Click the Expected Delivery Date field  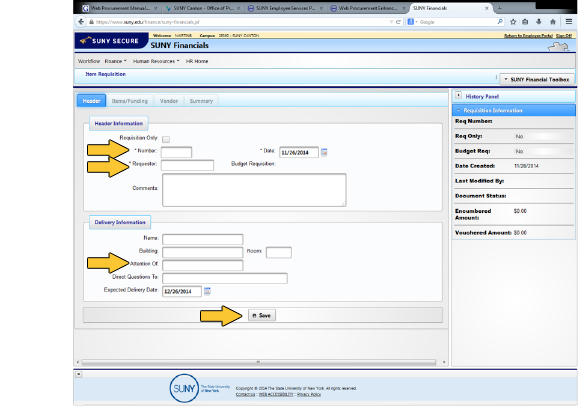tap(182, 291)
